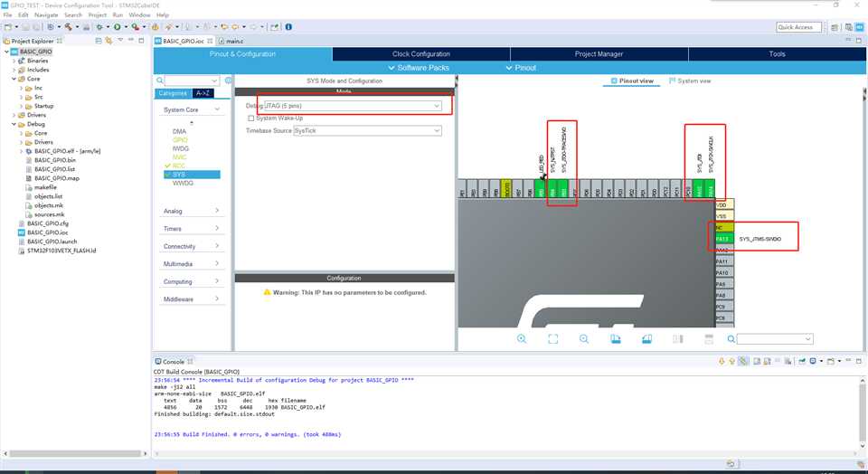Click the New file toolbar icon

pyautogui.click(x=8, y=26)
